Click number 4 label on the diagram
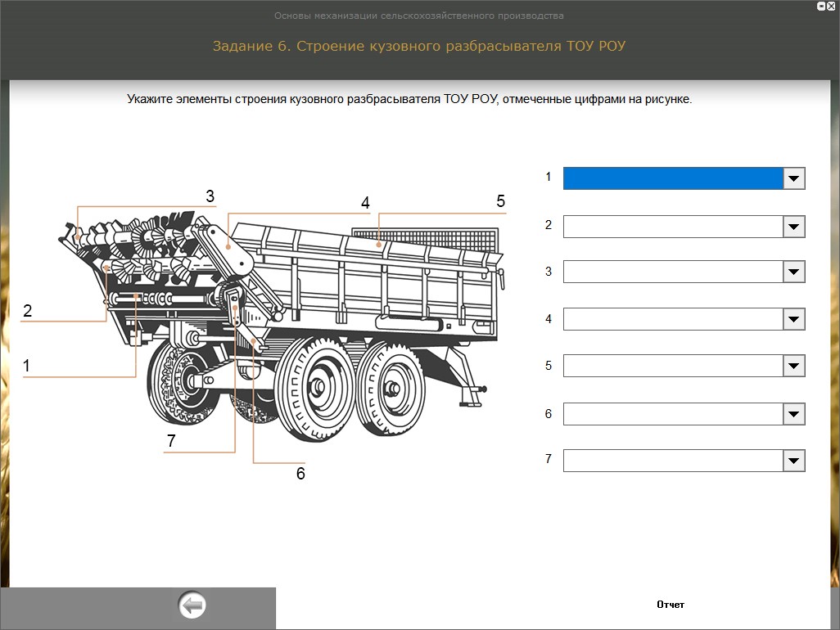The height and width of the screenshot is (630, 840). [x=365, y=203]
